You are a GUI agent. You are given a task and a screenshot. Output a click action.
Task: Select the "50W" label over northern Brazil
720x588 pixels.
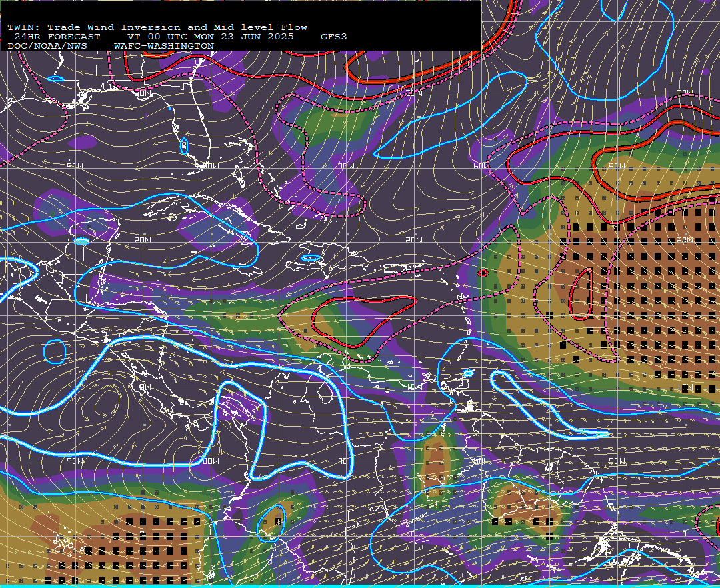coord(617,461)
